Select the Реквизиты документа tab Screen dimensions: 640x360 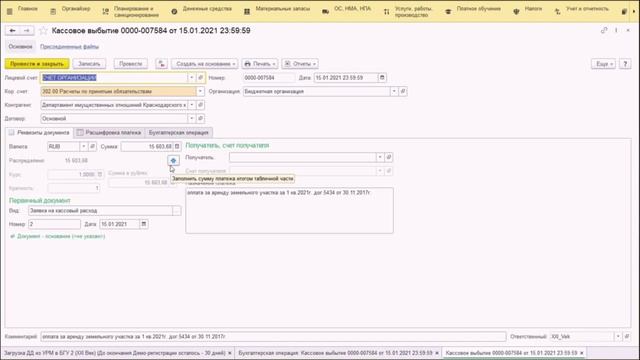click(x=39, y=133)
